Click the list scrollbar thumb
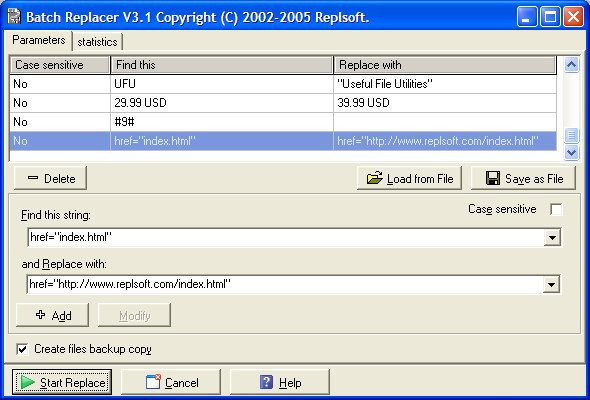The width and height of the screenshot is (590, 400). pos(572,135)
